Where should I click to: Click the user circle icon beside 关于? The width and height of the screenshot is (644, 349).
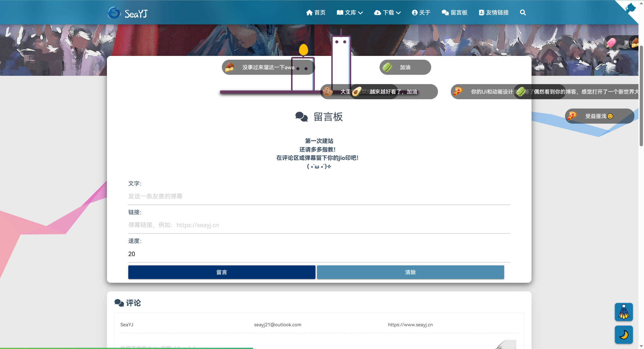[415, 12]
